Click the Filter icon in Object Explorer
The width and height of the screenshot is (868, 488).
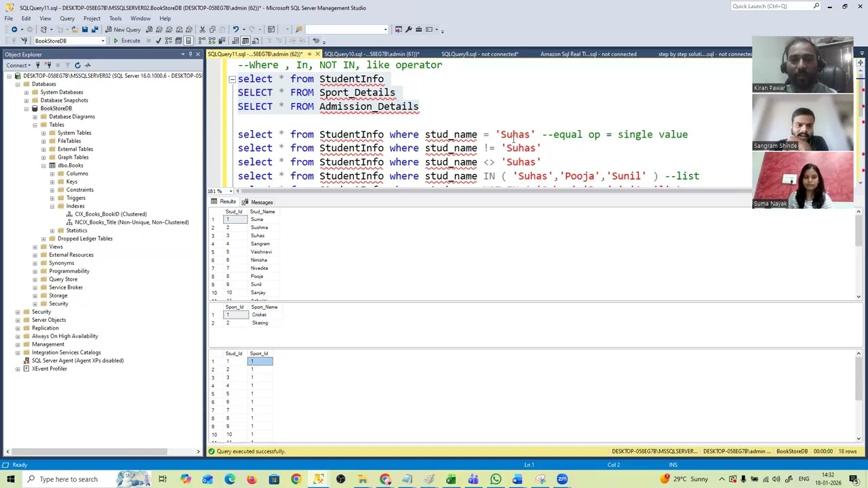[66, 65]
